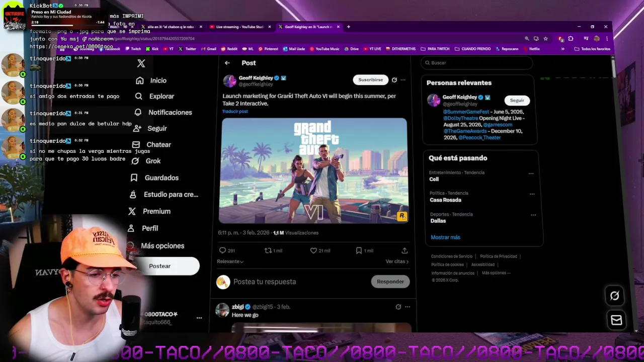Open Estudio para creadores item
The image size is (644, 362).
[164, 194]
